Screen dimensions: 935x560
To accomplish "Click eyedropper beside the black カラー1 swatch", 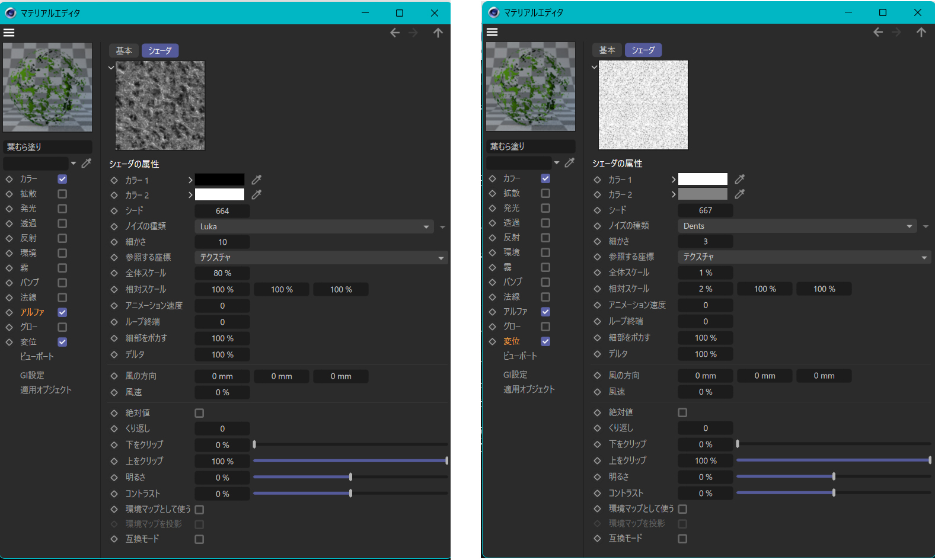I will coord(256,180).
